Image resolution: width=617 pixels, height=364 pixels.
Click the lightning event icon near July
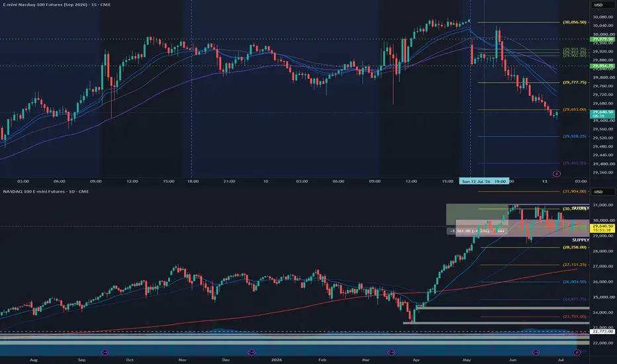tap(577, 352)
